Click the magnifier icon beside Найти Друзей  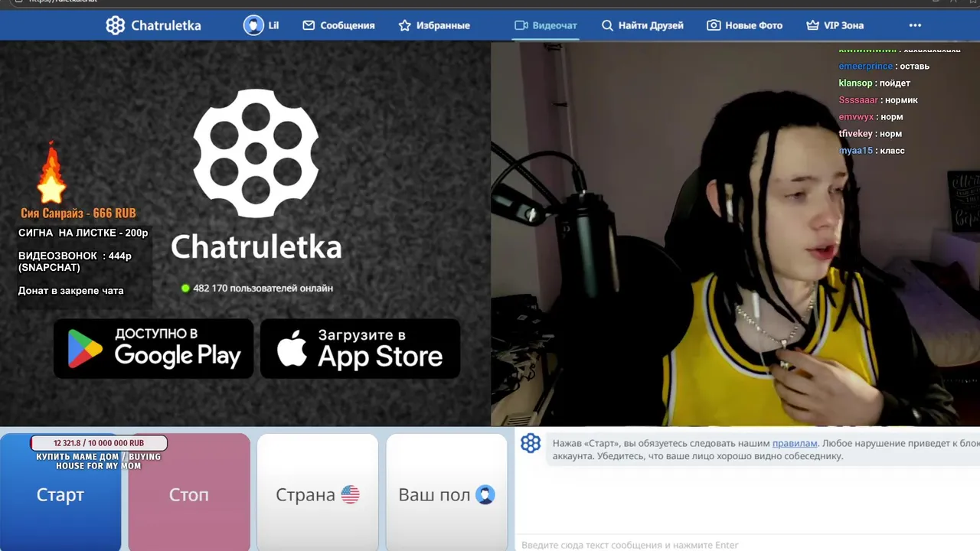click(607, 25)
